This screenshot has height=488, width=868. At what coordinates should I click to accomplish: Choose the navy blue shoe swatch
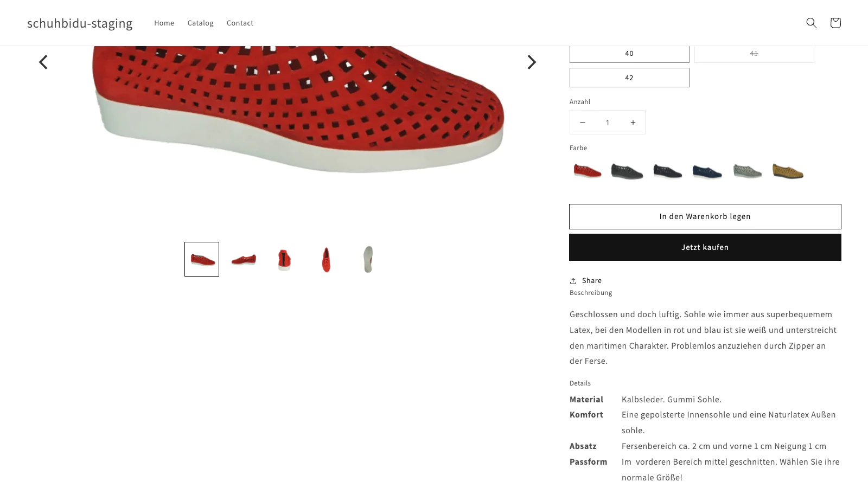[707, 172]
